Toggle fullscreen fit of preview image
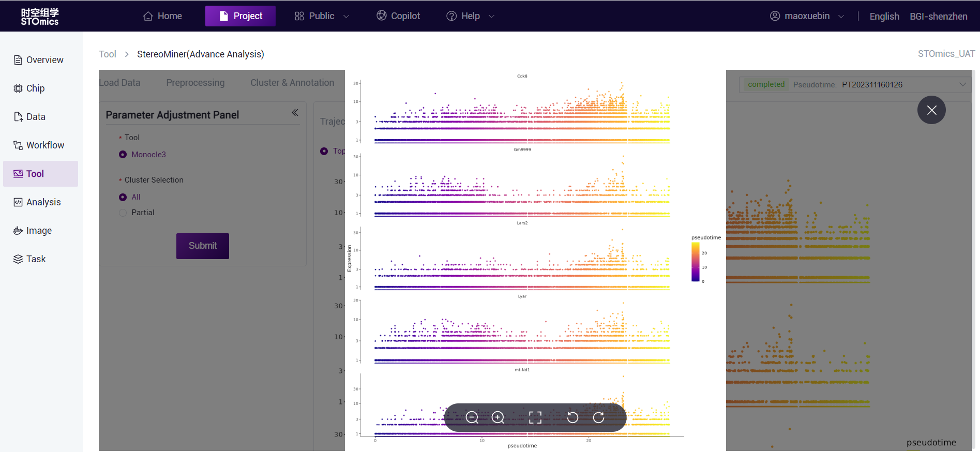 point(535,417)
